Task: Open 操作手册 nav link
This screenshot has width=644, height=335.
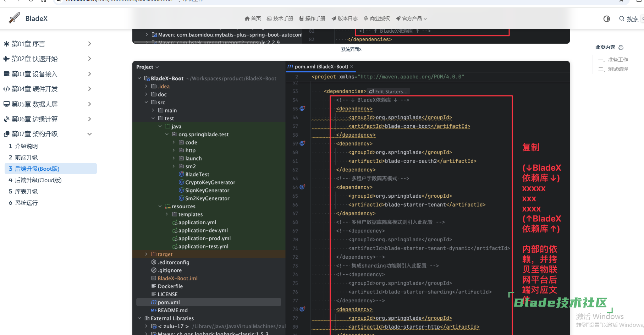Action: click(x=312, y=18)
